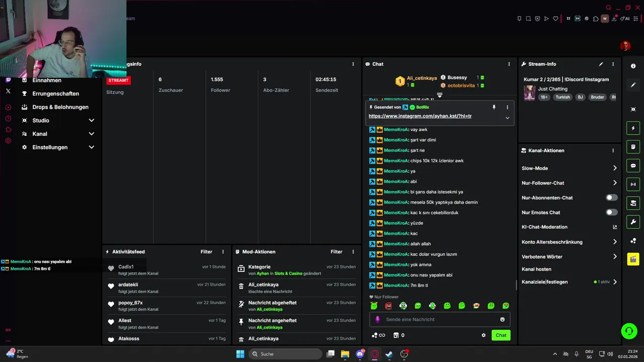
Task: Open the pinned message three-dot options
Action: tap(507, 107)
